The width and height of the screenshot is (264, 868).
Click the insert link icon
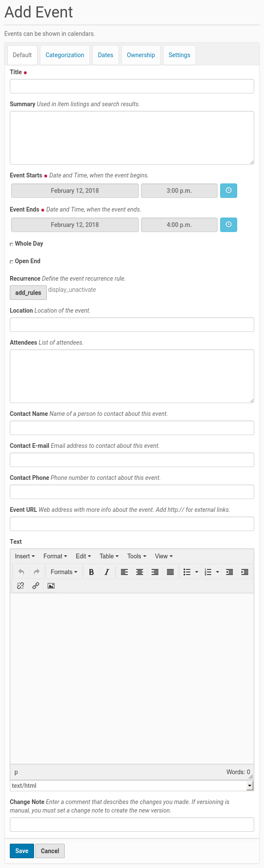[x=36, y=586]
